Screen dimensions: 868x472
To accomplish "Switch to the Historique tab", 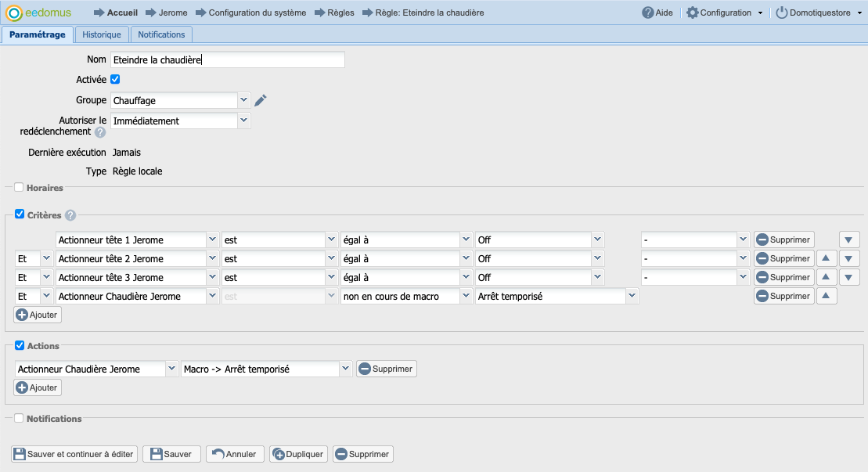I will (x=102, y=34).
